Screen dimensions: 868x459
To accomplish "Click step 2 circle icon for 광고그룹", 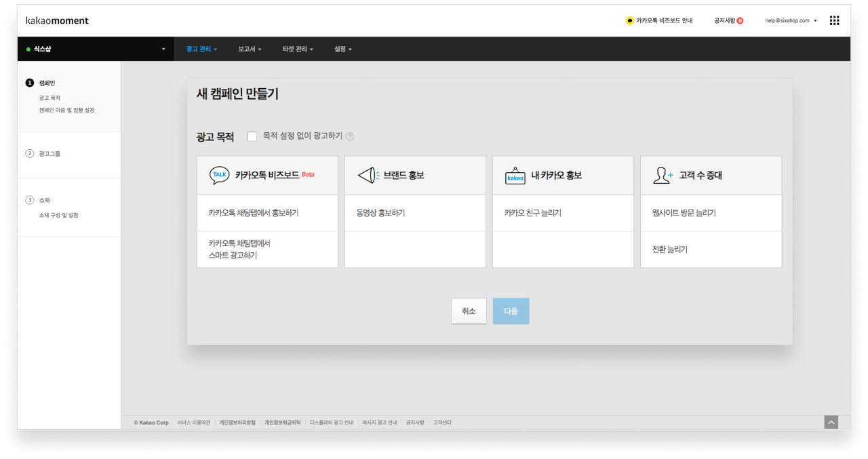I will coord(29,154).
